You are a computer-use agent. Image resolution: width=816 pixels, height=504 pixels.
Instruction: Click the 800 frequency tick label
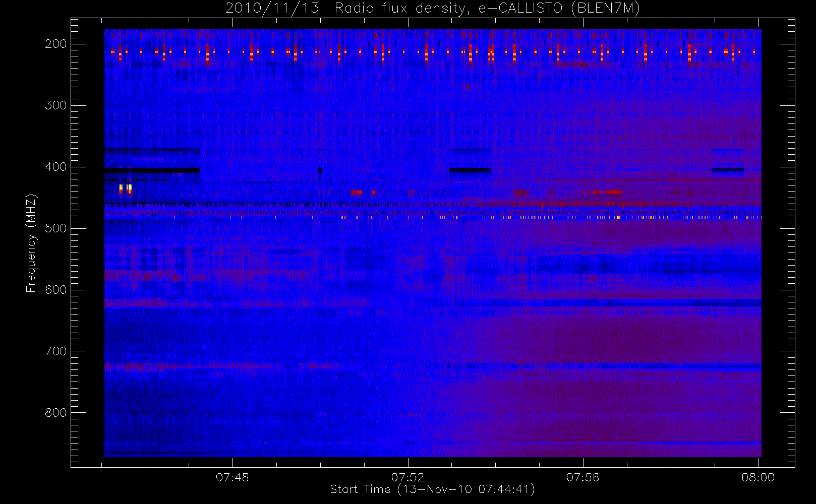56,413
